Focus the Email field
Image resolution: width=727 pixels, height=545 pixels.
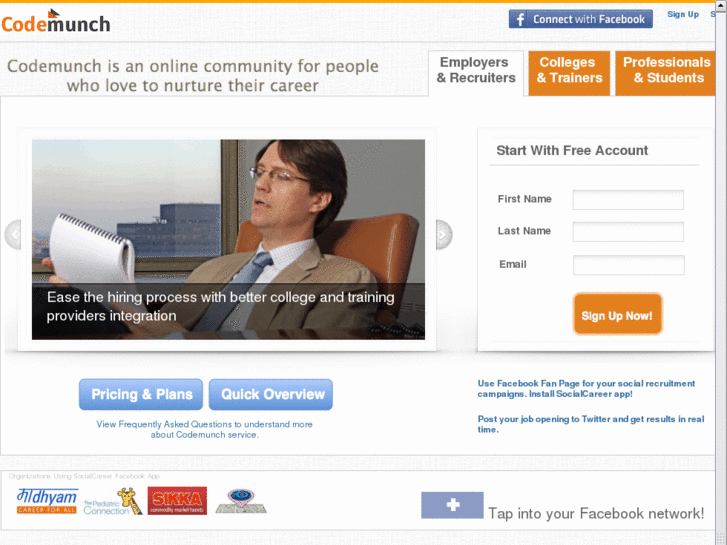coord(629,265)
